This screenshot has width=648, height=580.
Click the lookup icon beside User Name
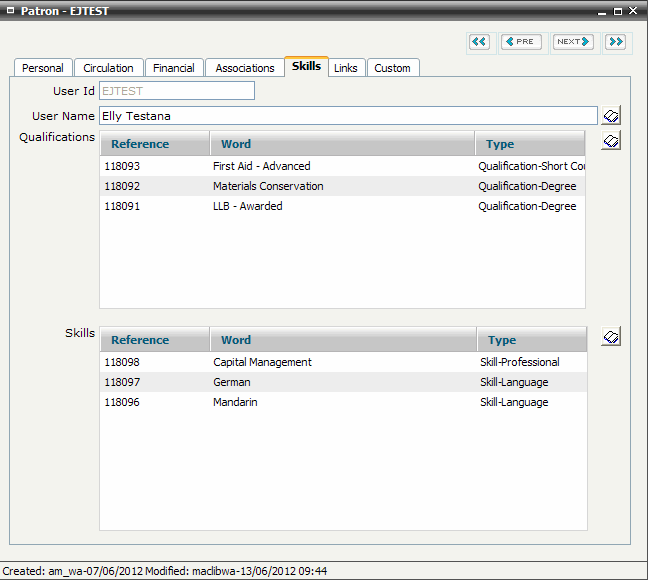click(612, 116)
